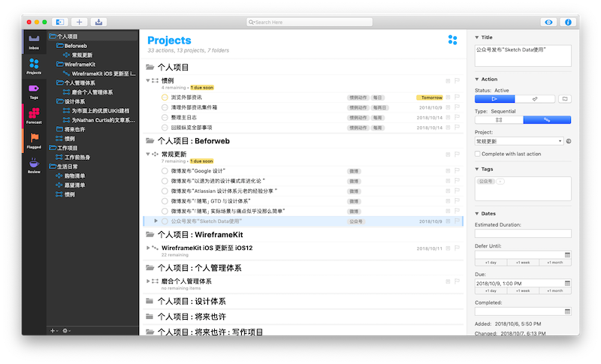Check off 浏览外部资讯 action circle
Viewport: 601px width, 364px height.
point(165,98)
